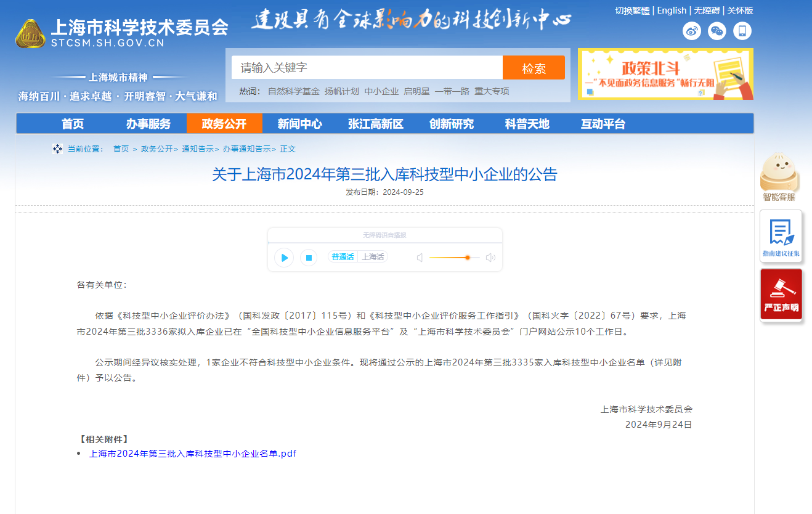This screenshot has width=812, height=514.
Task: Adjust the orange volume slider
Action: (x=468, y=258)
